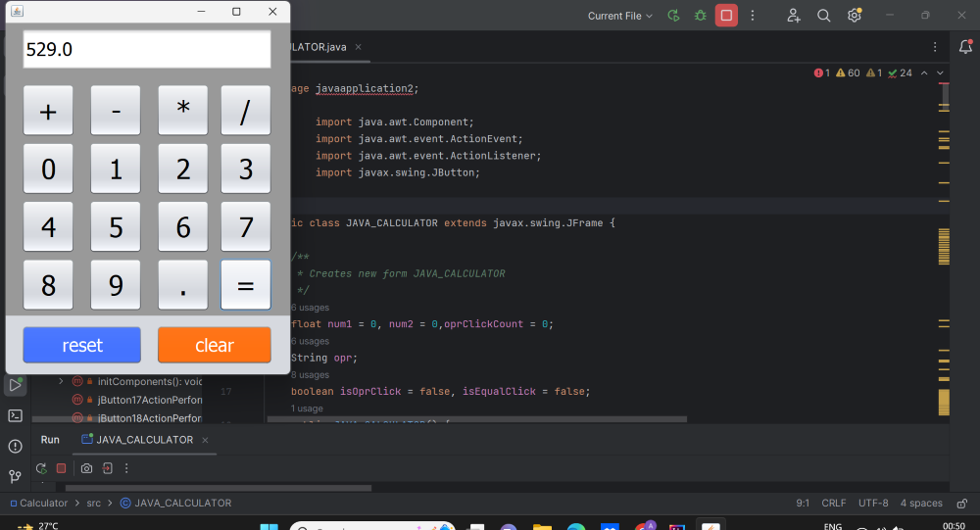This screenshot has width=980, height=530.
Task: Click the red error count indicator
Action: 822,73
